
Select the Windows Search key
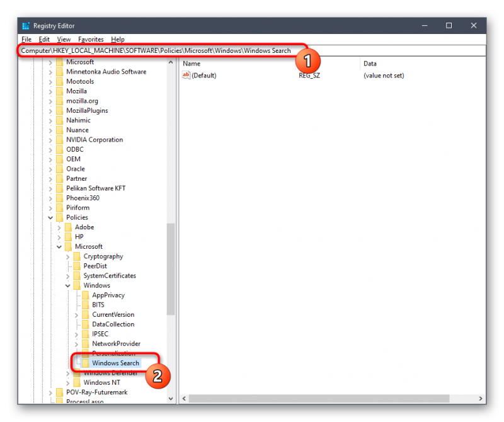click(x=115, y=363)
